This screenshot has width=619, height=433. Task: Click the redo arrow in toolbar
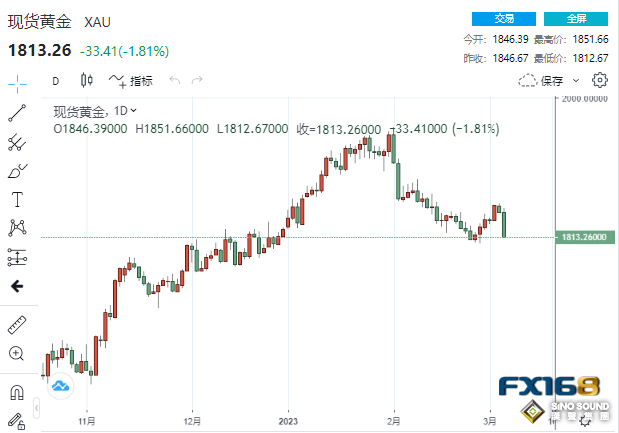(197, 80)
